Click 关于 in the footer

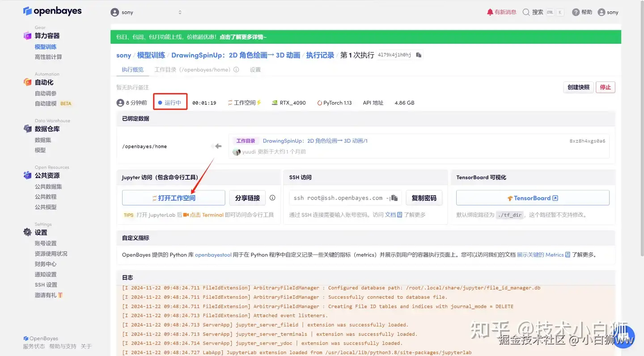[86, 346]
